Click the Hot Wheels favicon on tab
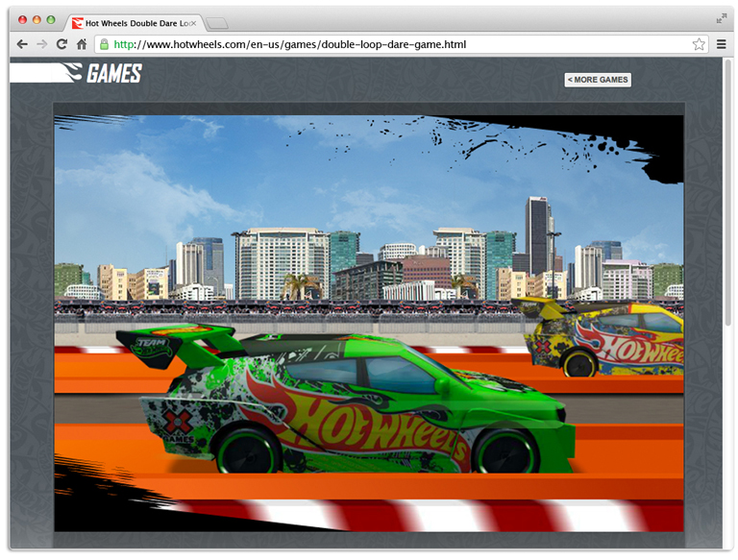738x560 pixels. [77, 23]
